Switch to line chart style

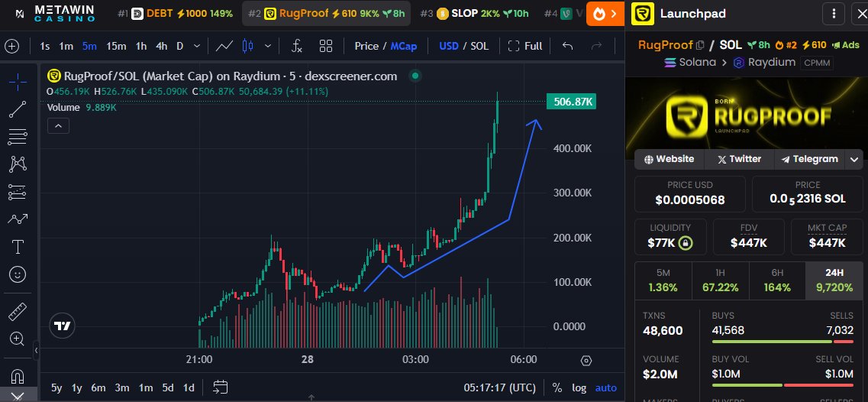pos(224,46)
